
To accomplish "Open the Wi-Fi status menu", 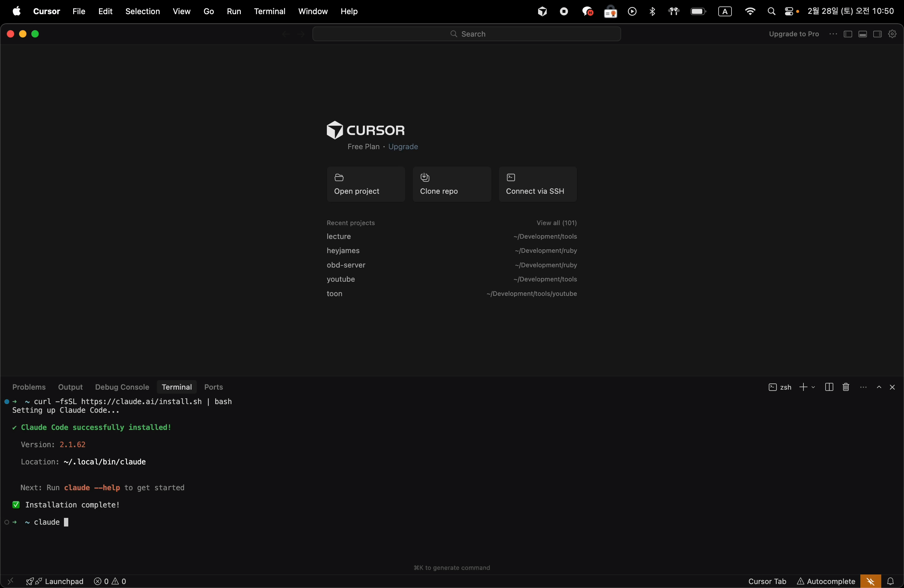I will click(x=750, y=12).
